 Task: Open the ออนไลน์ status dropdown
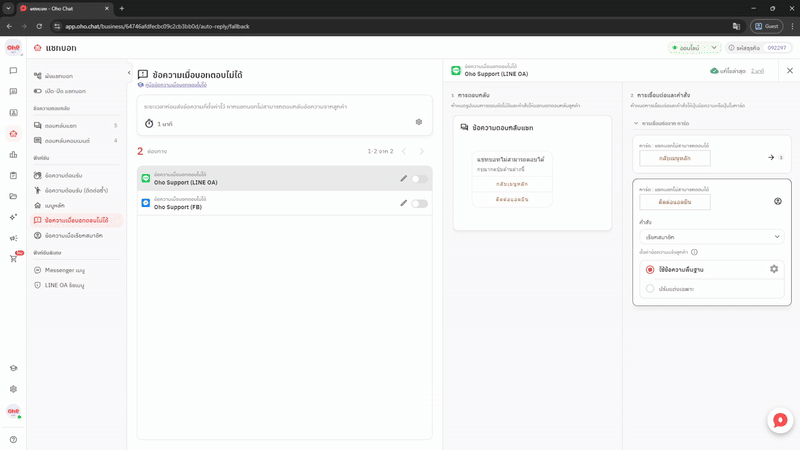714,47
